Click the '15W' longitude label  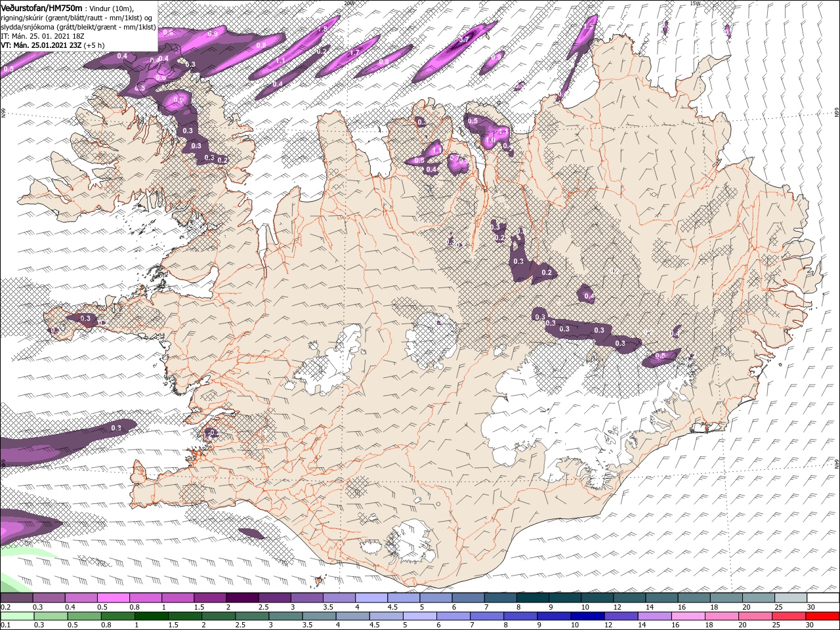pos(695,3)
